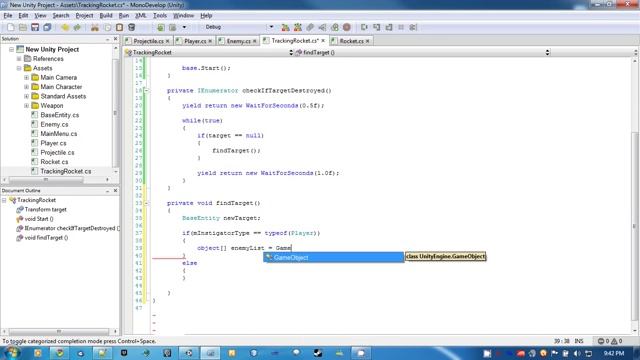Expand the References folder node
The image size is (640, 360).
[19, 59]
